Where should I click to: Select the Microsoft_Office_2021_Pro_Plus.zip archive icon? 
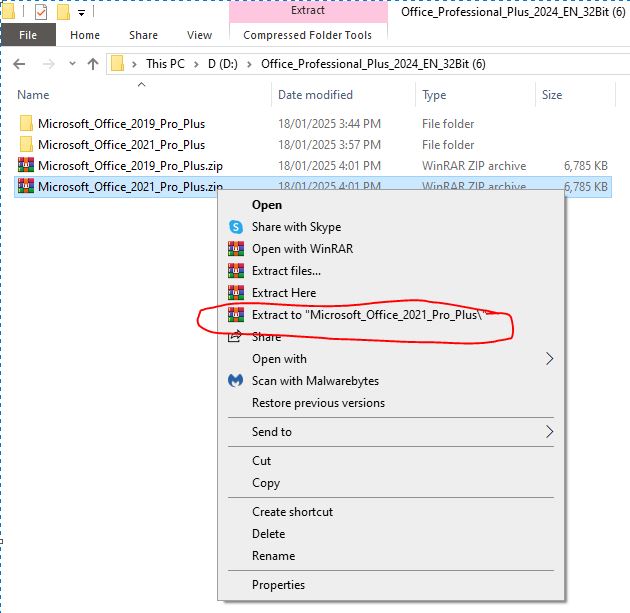tap(26, 186)
